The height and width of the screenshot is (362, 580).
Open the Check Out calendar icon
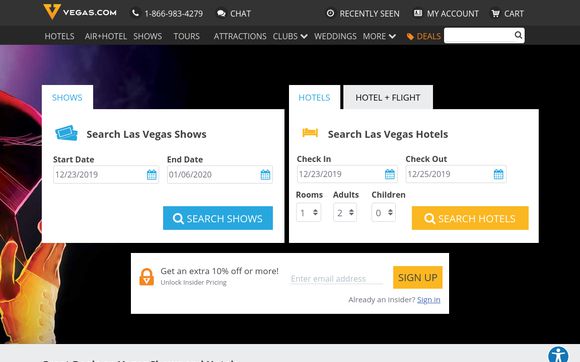coord(499,174)
